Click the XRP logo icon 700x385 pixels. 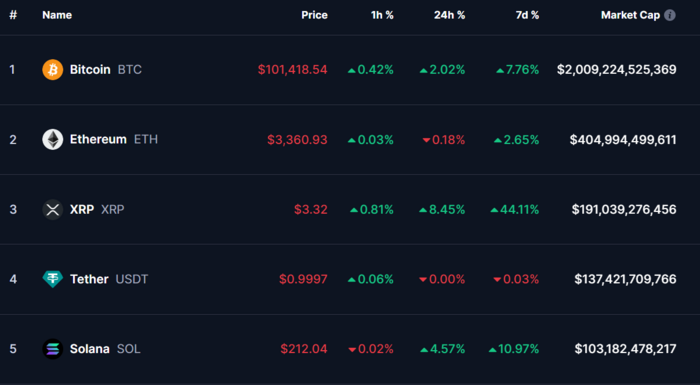click(53, 209)
